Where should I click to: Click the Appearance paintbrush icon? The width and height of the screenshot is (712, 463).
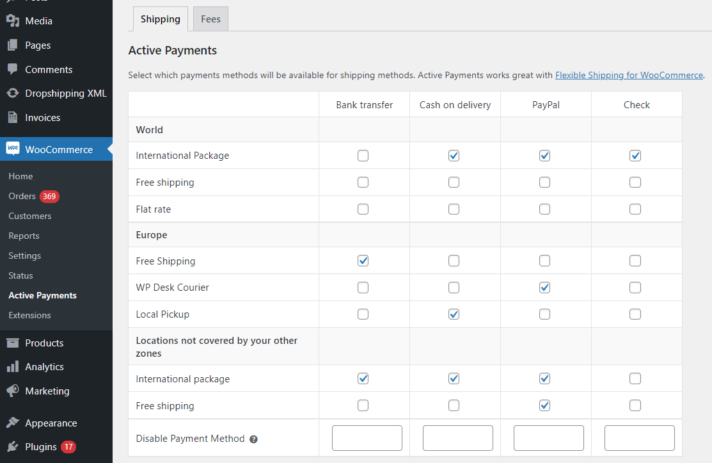(x=13, y=423)
